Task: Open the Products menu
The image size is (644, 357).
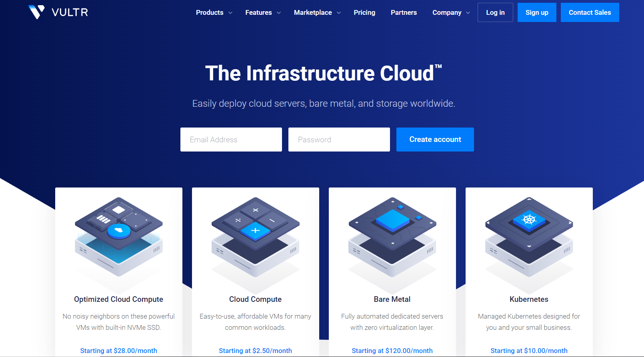Action: 210,12
